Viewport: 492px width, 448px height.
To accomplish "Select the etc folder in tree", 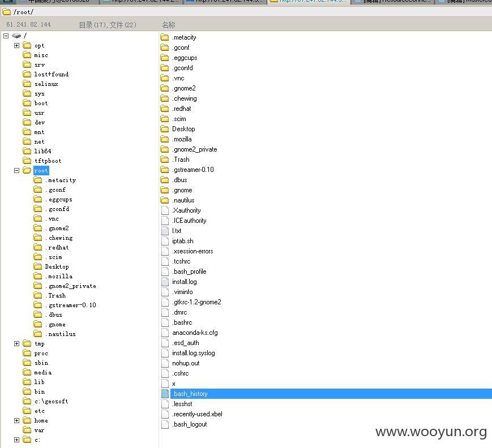I will [x=40, y=411].
